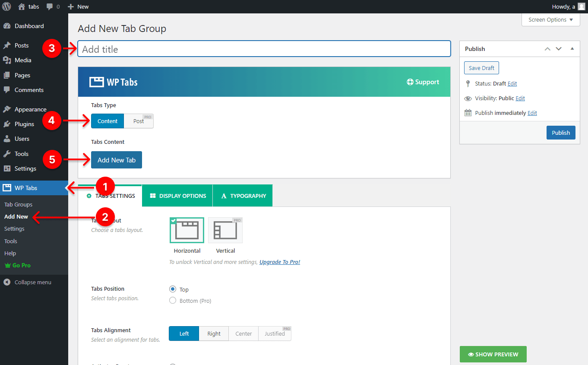This screenshot has height=365, width=588.
Task: Set Tabs Type to Content
Action: [x=107, y=121]
